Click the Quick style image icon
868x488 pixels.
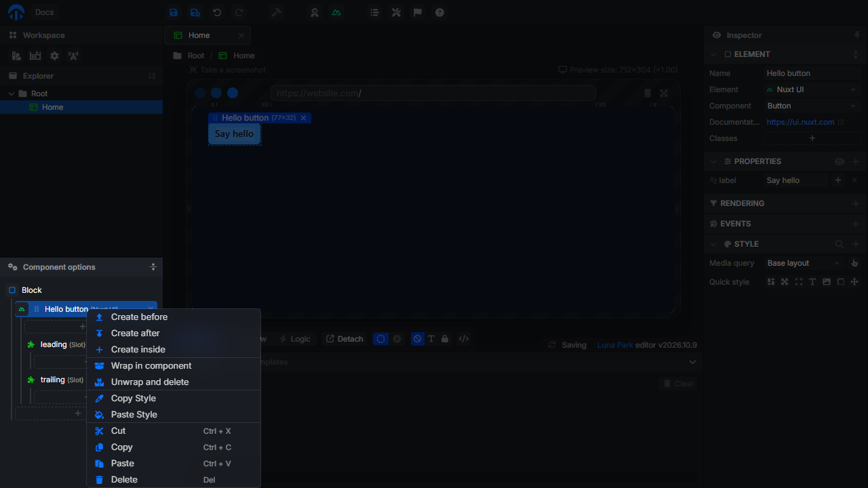click(826, 282)
